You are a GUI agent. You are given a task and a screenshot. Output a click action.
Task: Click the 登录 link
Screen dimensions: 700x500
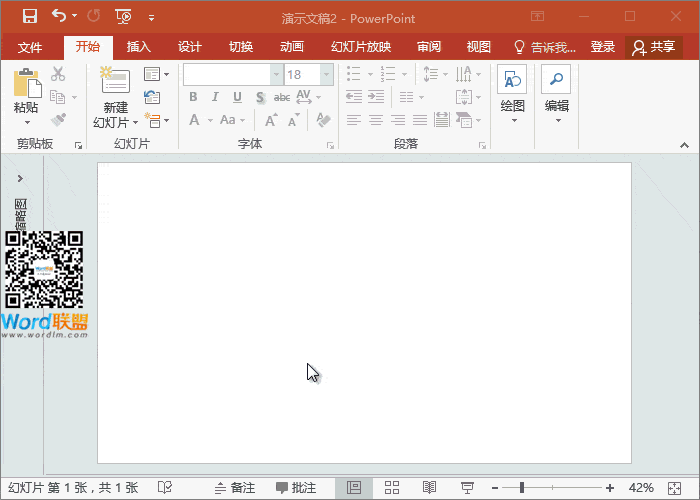[x=603, y=47]
